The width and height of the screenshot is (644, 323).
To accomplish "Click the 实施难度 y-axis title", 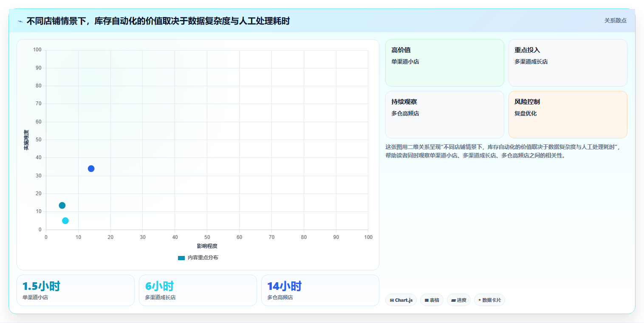I will click(26, 140).
